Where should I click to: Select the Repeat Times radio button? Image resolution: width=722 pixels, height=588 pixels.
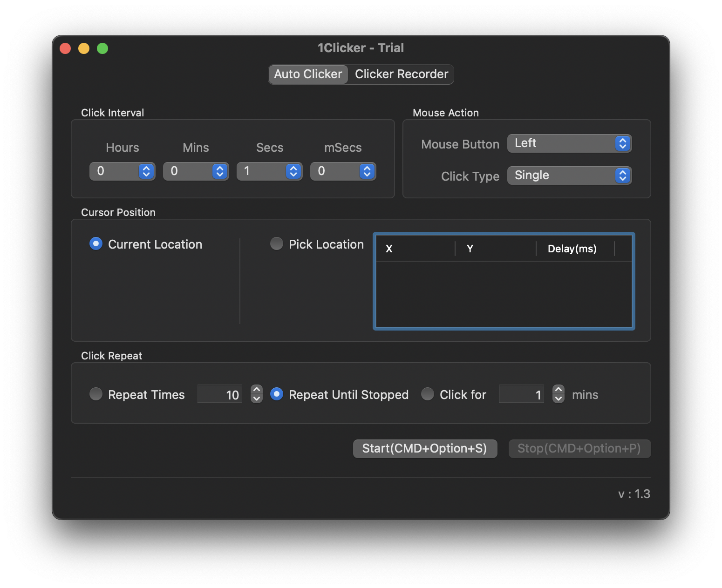click(x=96, y=394)
